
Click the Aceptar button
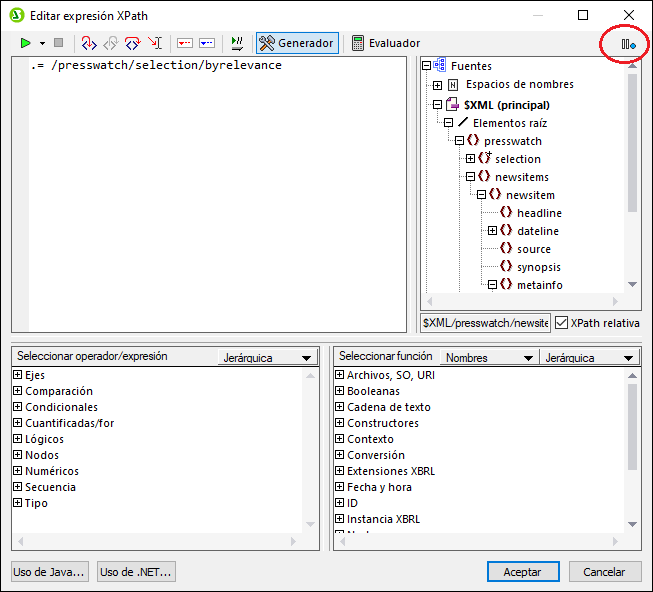[522, 571]
